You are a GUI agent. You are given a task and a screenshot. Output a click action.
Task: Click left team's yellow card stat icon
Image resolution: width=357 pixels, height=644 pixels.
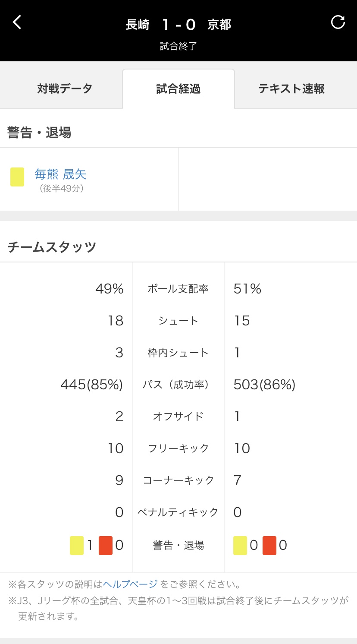point(77,545)
